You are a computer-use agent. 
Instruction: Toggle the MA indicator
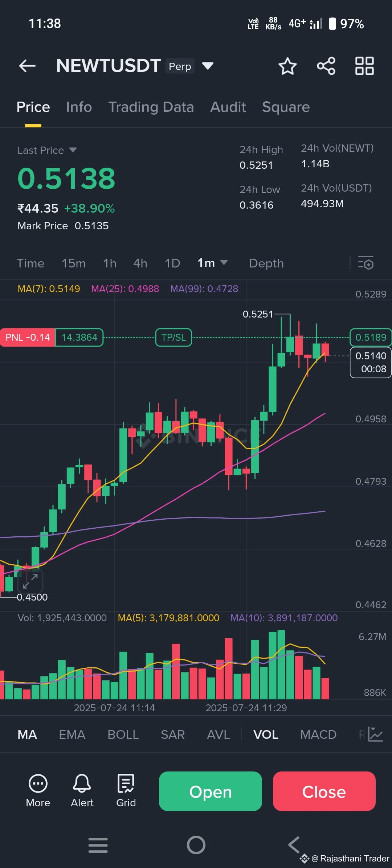click(x=27, y=734)
